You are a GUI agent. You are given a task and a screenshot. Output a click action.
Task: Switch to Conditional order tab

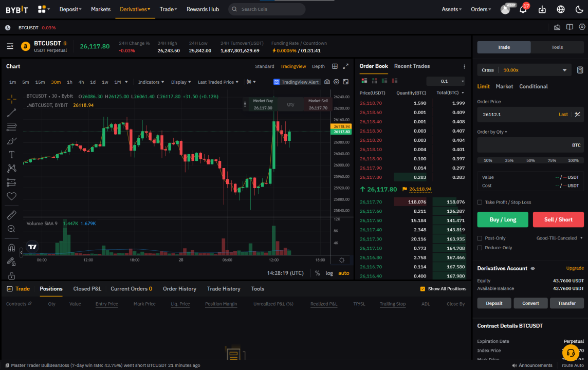pos(533,87)
